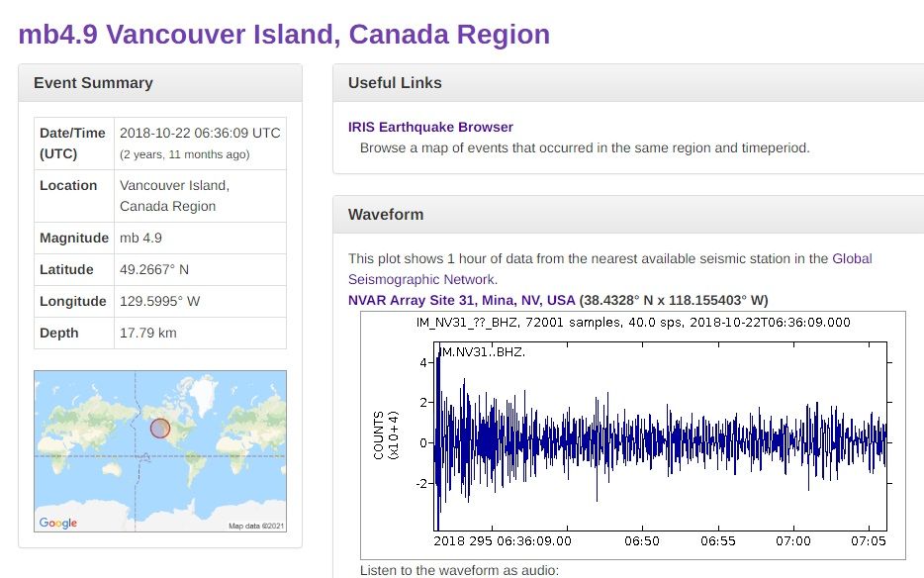Select the Waveform panel header

click(386, 215)
